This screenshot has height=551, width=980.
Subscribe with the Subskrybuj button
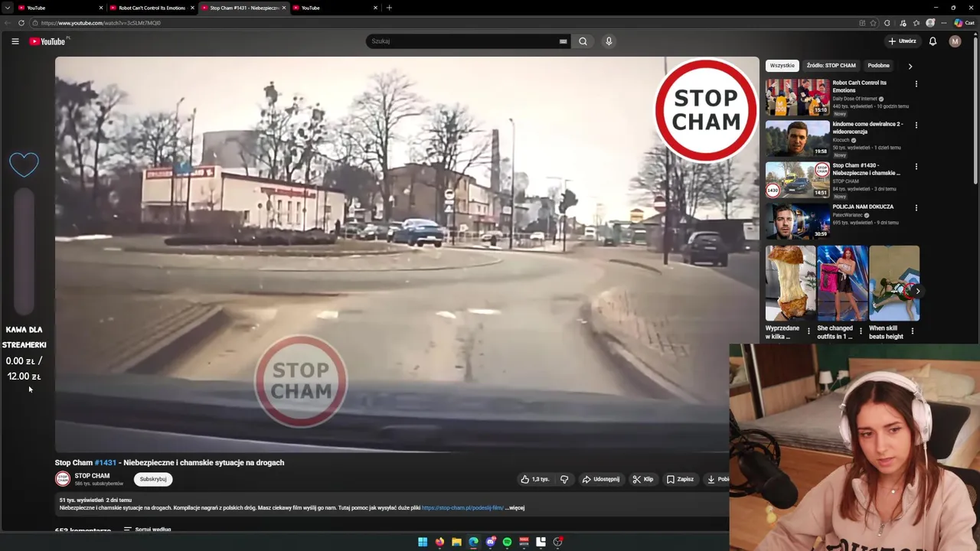point(153,479)
